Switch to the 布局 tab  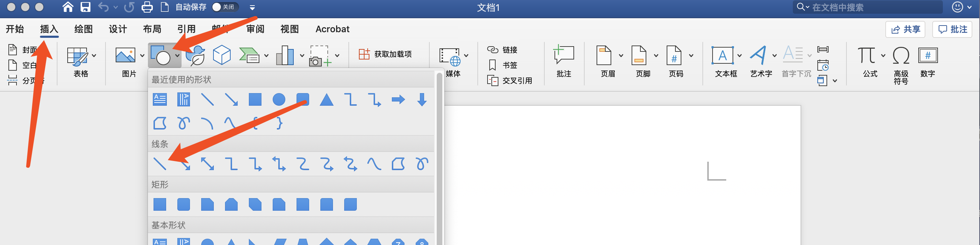pos(152,29)
